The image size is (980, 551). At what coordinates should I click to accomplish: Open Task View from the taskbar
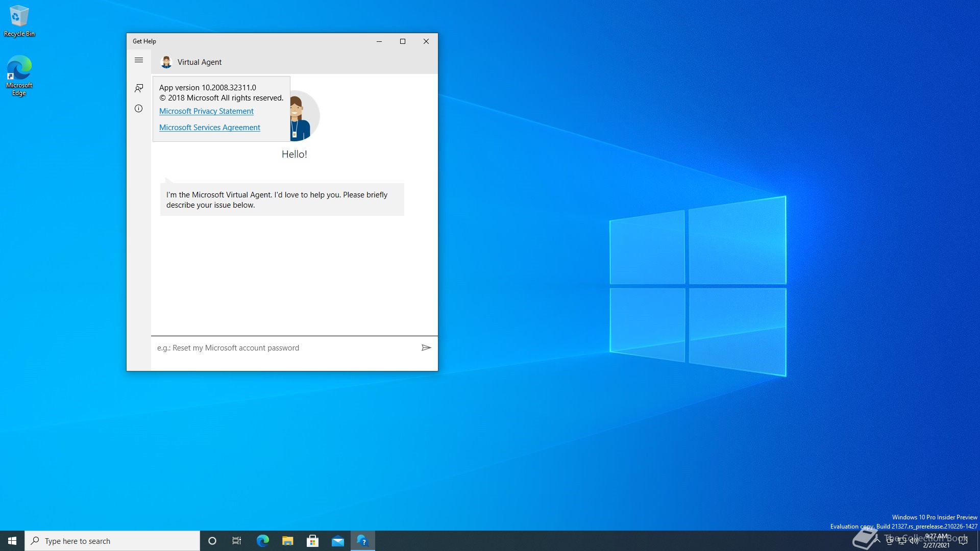click(237, 541)
